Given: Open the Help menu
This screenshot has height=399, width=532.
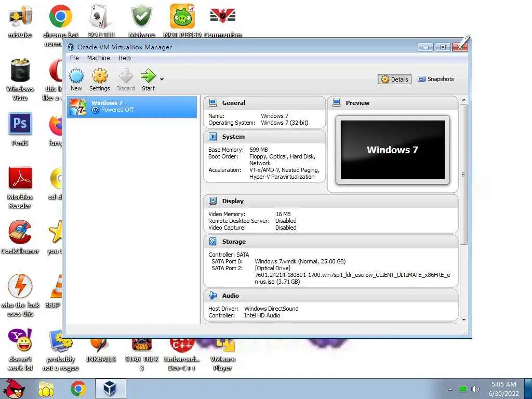Looking at the screenshot, I should pyautogui.click(x=125, y=58).
